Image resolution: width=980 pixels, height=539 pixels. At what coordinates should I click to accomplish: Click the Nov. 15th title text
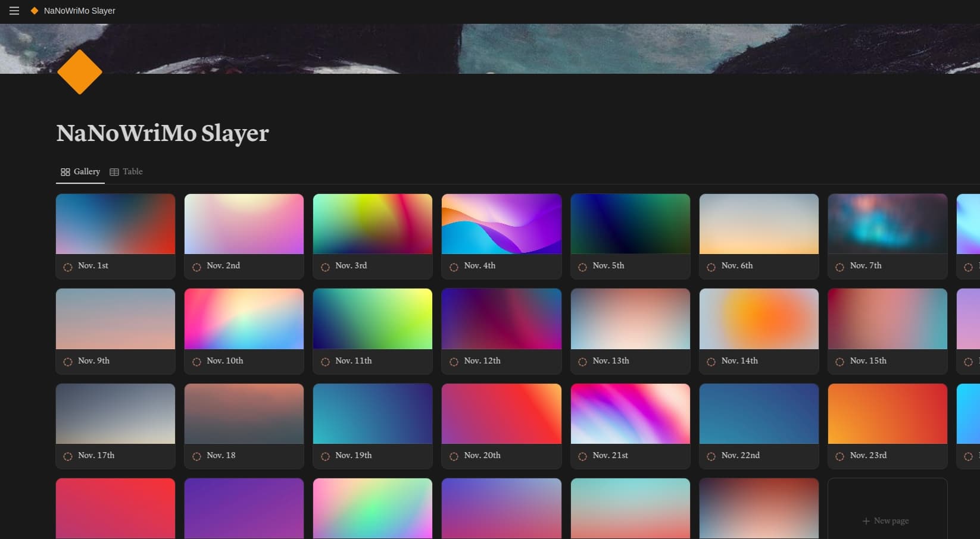click(868, 361)
